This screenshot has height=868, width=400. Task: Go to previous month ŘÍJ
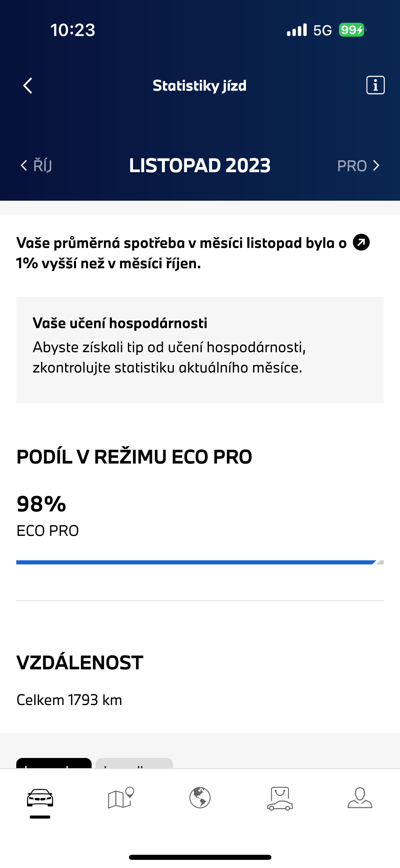coord(37,166)
